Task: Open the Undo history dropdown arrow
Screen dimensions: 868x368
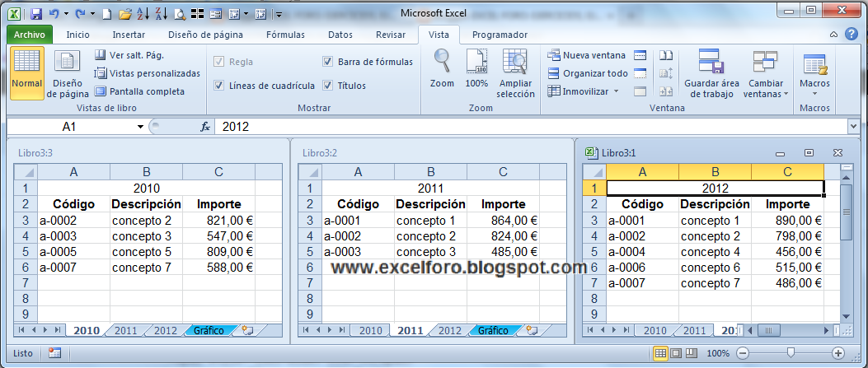Action: click(66, 13)
